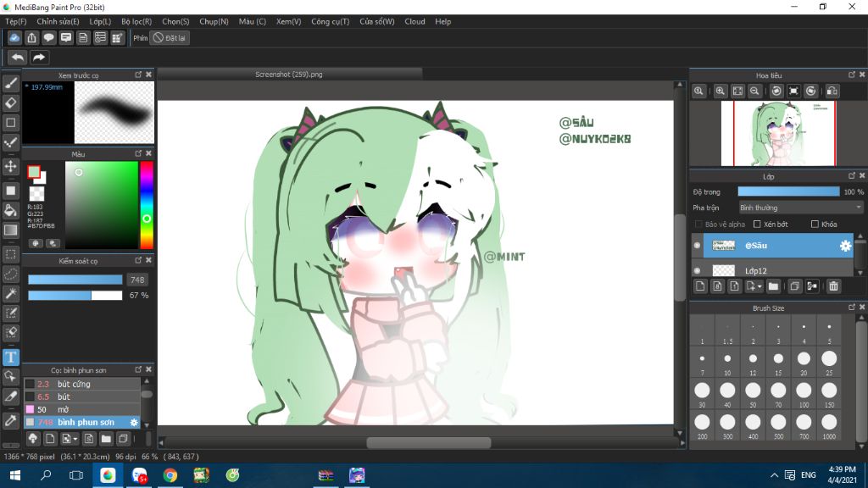Toggle Bảo vệ alpha checkbox
Image resolution: width=868 pixels, height=488 pixels.
(698, 224)
